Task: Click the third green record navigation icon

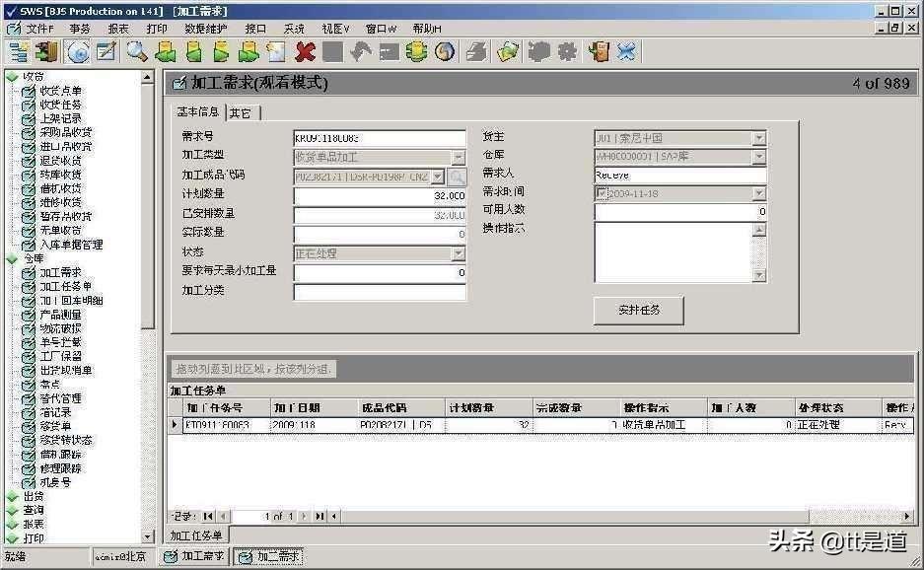Action: (221, 52)
